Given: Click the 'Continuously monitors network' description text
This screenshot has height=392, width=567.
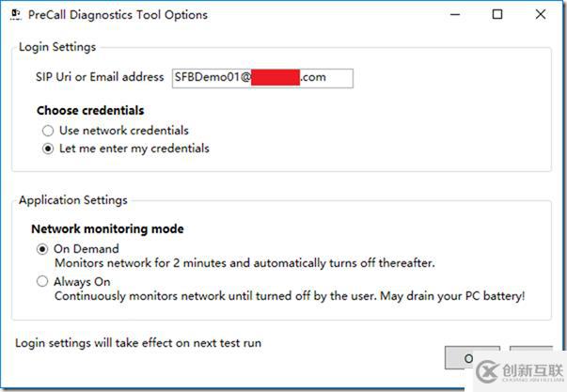Looking at the screenshot, I should [x=290, y=296].
